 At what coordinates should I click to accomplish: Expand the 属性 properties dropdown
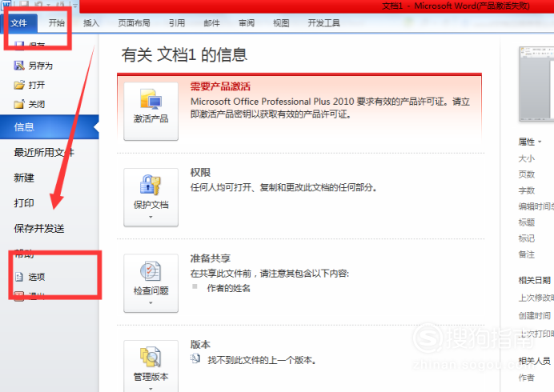click(530, 142)
